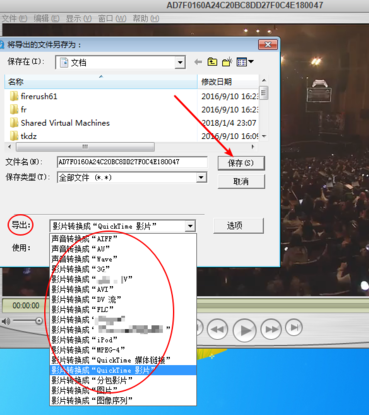The height and width of the screenshot is (415, 369).
Task: Choose 影片转换成 "iPod" export option
Action: (x=123, y=340)
